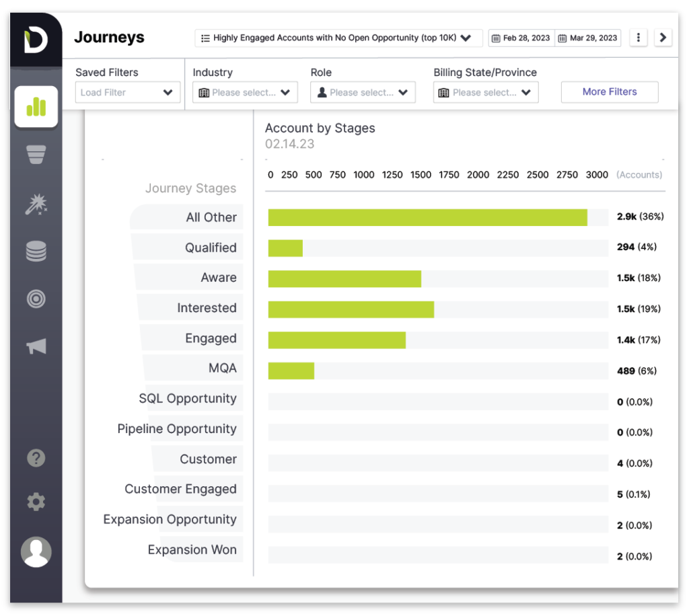Click the magic wand sidebar icon
Image resolution: width=689 pixels, height=616 pixels.
click(36, 204)
